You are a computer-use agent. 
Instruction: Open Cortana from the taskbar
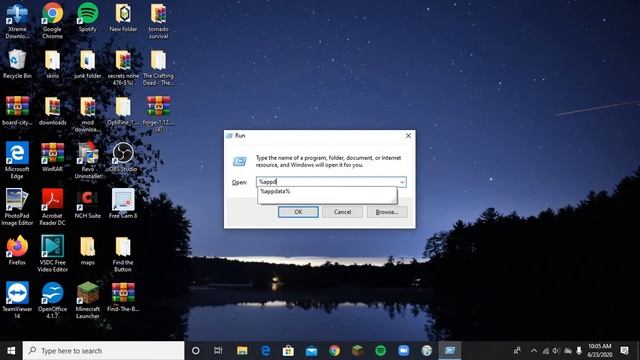(x=196, y=351)
